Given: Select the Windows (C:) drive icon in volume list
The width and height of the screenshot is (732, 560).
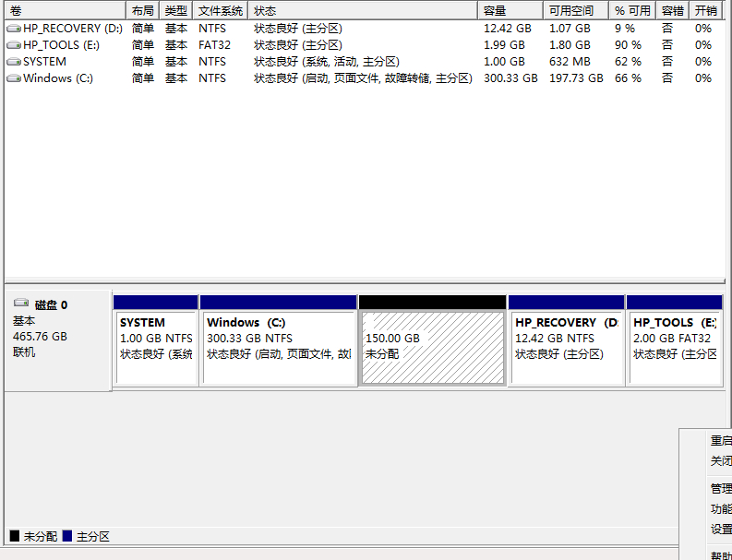Looking at the screenshot, I should [14, 78].
